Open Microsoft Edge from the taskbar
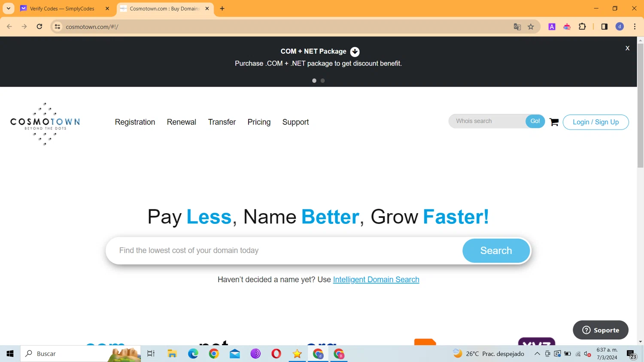Viewport: 644px width, 362px height. pos(193,354)
